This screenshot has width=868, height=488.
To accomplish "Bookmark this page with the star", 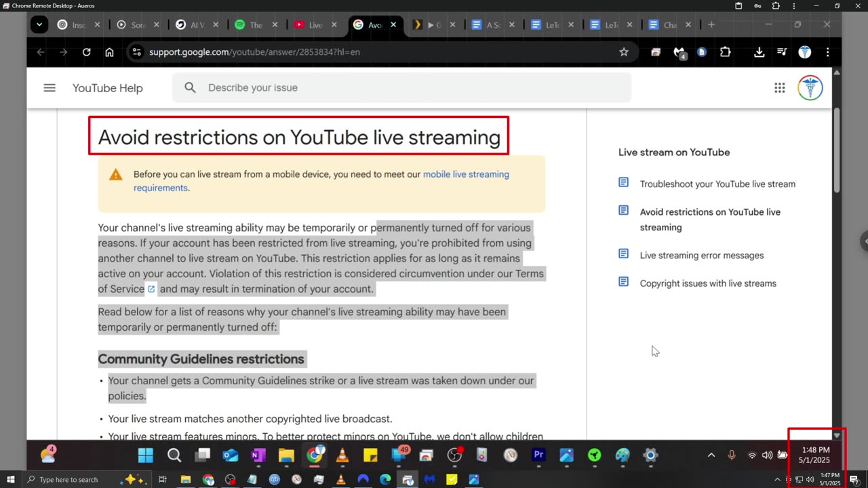I will (x=624, y=52).
